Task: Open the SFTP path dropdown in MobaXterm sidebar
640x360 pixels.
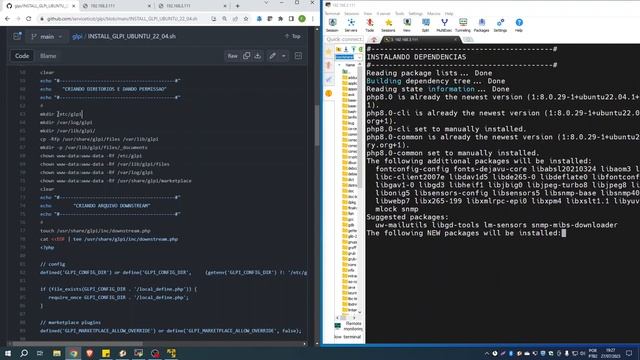Action: (360, 57)
